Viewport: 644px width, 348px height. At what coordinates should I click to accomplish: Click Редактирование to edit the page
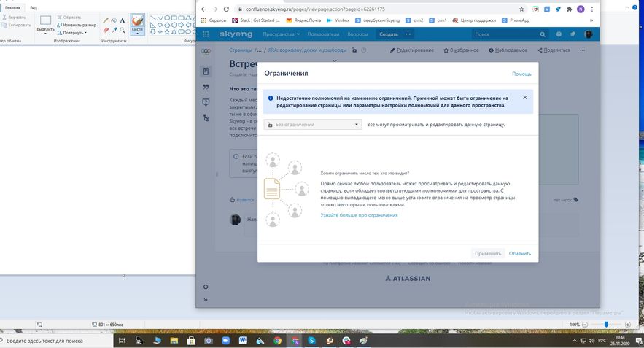coord(412,50)
